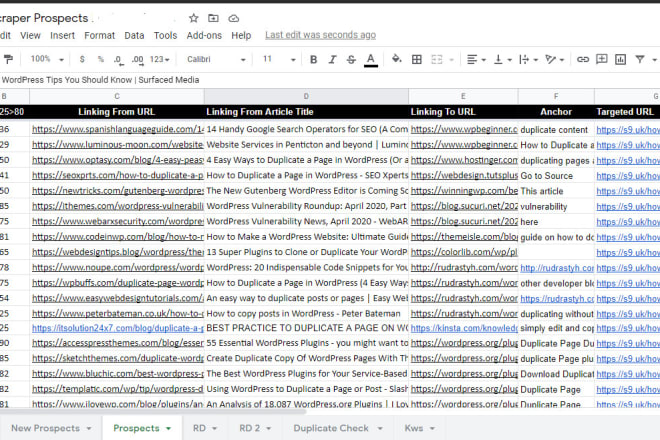Select the 'vulnerability' anchor cell

point(556,206)
